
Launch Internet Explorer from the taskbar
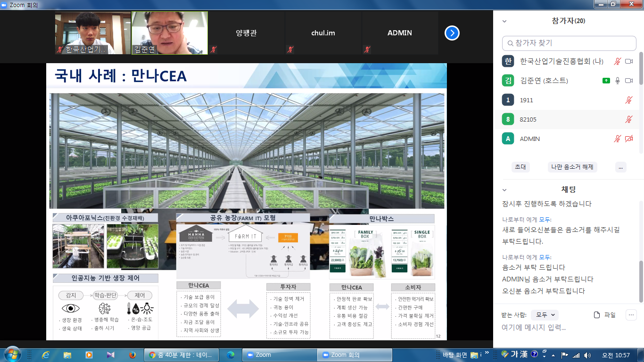(46, 354)
